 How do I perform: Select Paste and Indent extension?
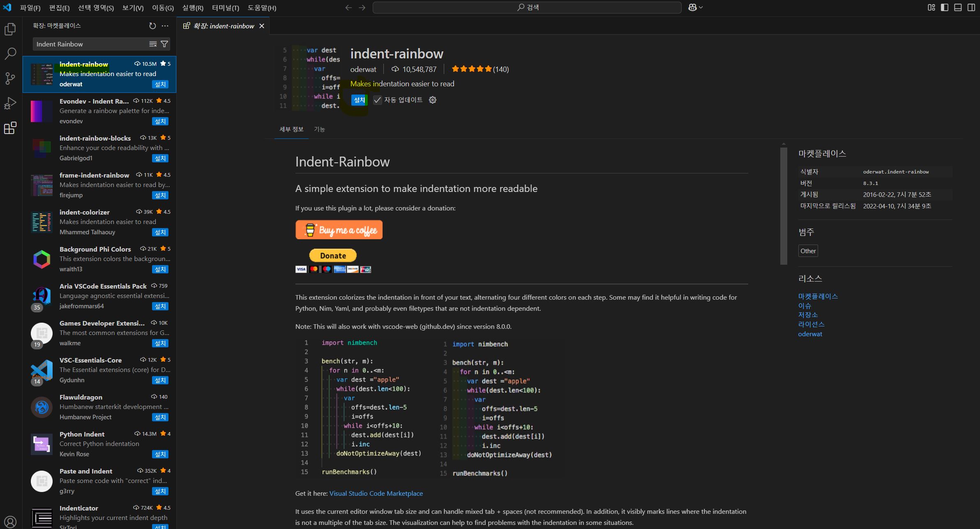pyautogui.click(x=99, y=481)
